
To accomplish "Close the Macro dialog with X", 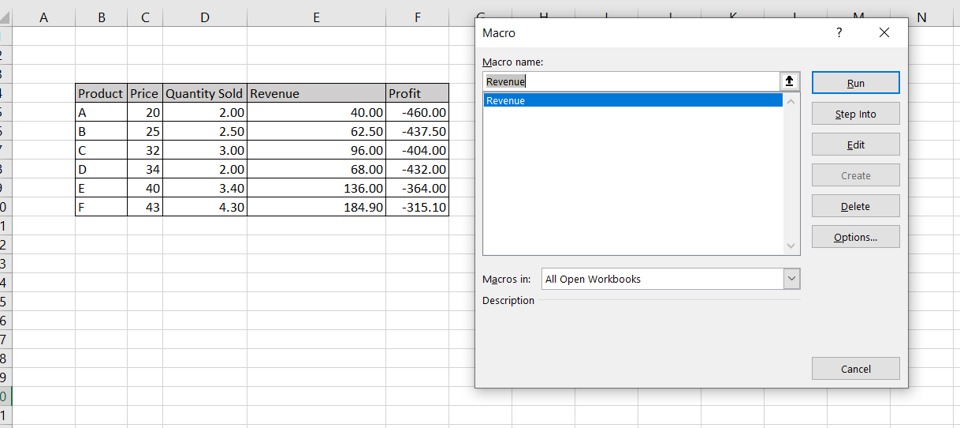I will click(883, 33).
